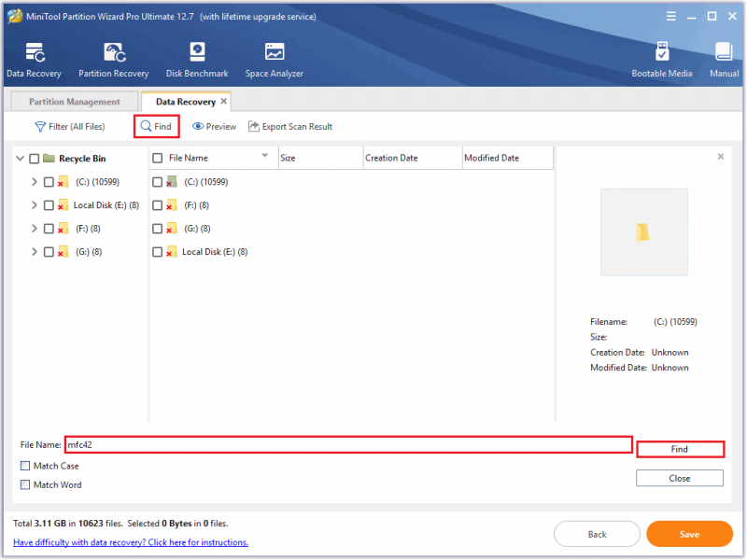
Task: Close the Data Recovery tab
Action: click(223, 102)
